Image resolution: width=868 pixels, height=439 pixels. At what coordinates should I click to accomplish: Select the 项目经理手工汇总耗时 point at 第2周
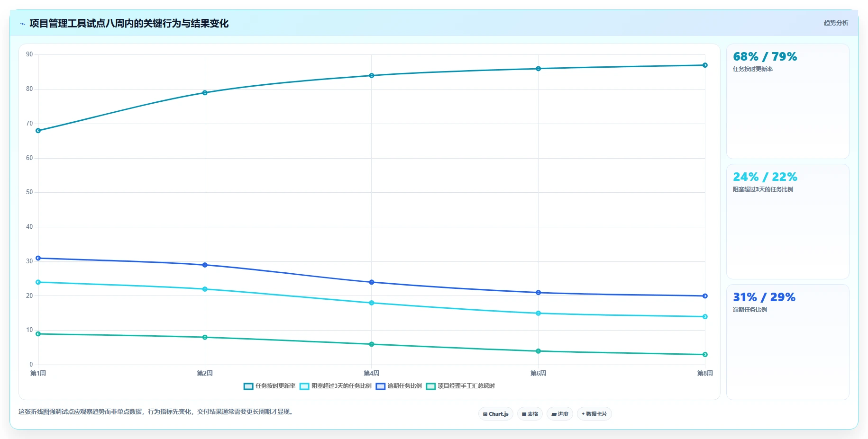tap(205, 338)
